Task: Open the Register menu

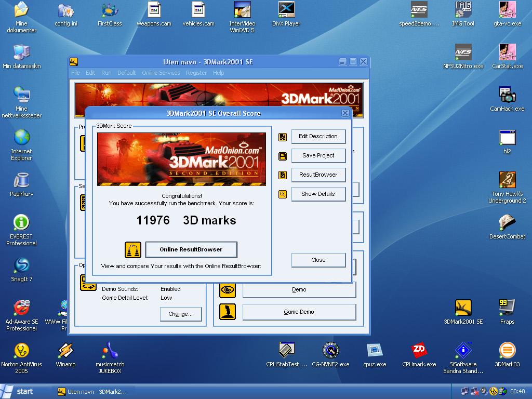Action: point(196,73)
